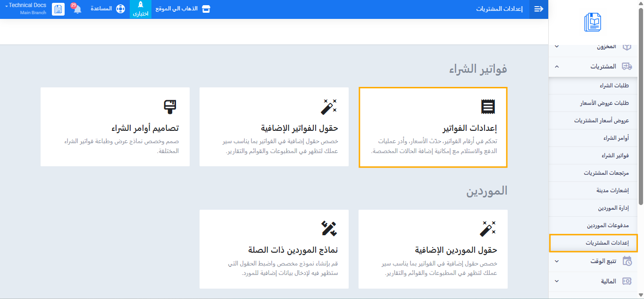
Task: Click the store icon for الذهاب الى الموقع
Action: pos(206,9)
